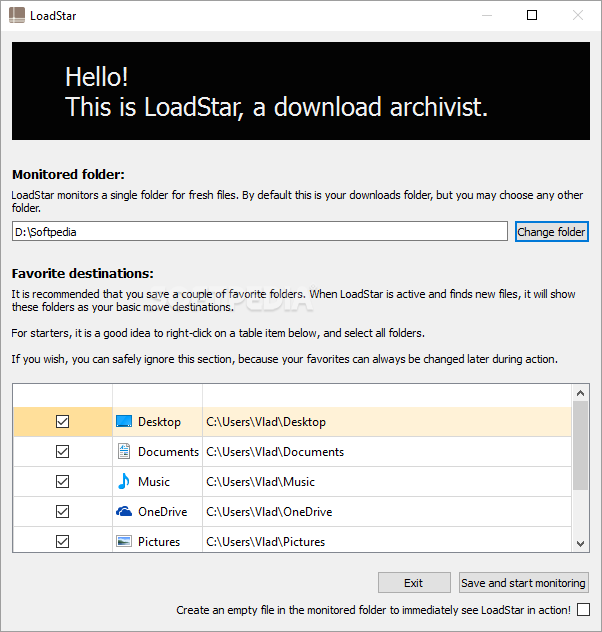
Task: Toggle the Music destination checkbox
Action: pyautogui.click(x=62, y=481)
